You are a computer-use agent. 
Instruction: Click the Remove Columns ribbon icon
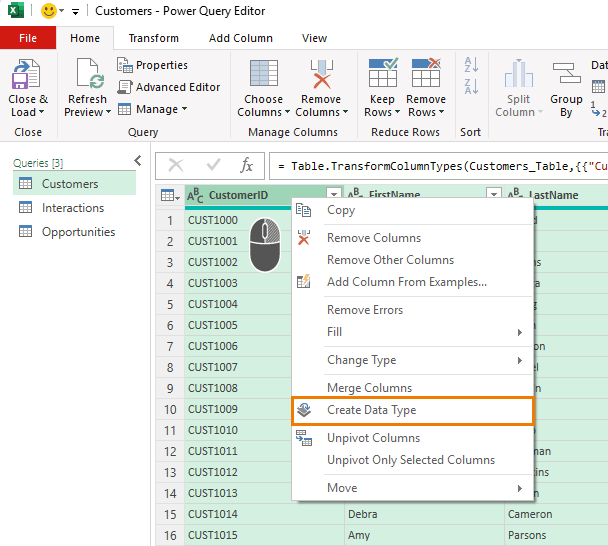[x=321, y=74]
